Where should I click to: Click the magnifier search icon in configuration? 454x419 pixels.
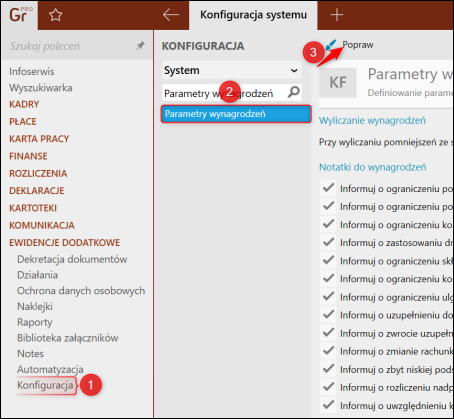(x=294, y=92)
